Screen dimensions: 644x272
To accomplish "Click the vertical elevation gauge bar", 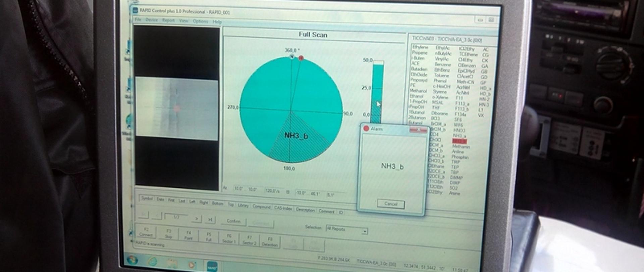I will tap(378, 91).
